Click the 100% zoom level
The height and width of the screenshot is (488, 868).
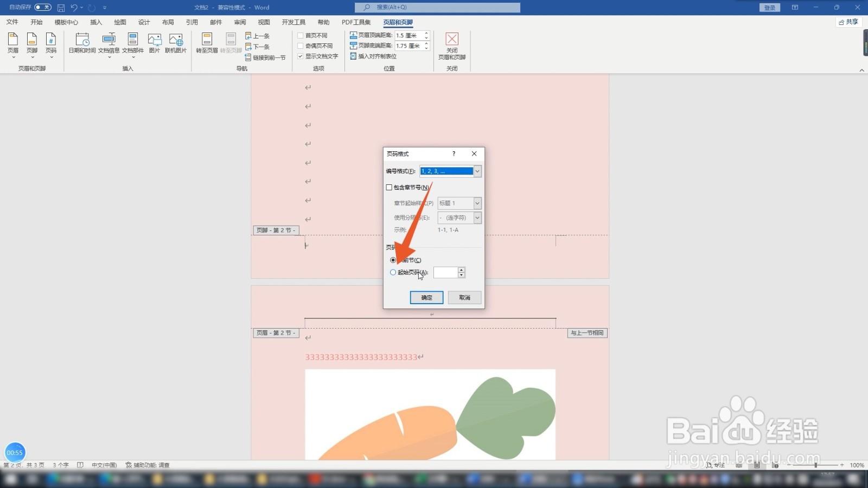857,465
